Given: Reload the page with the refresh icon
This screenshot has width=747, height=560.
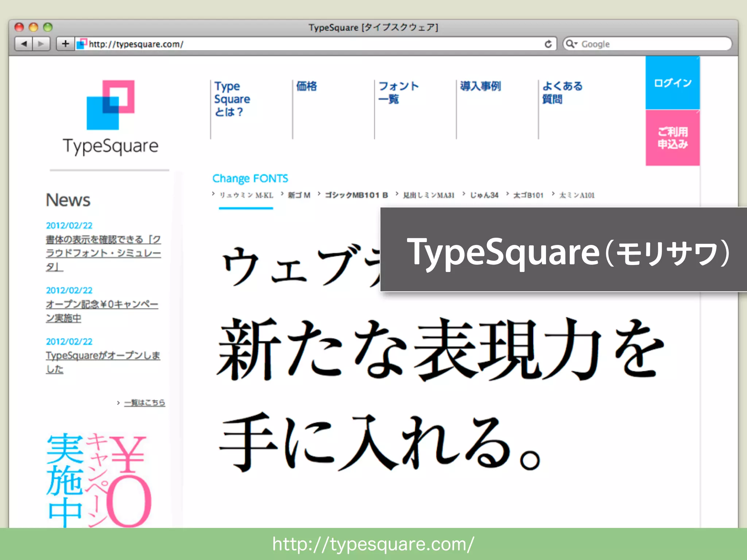Looking at the screenshot, I should pos(548,44).
